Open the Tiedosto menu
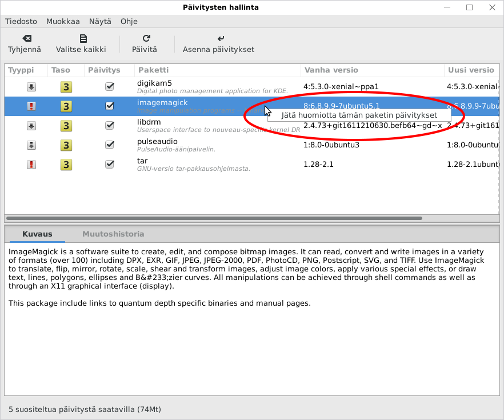 pyautogui.click(x=21, y=22)
